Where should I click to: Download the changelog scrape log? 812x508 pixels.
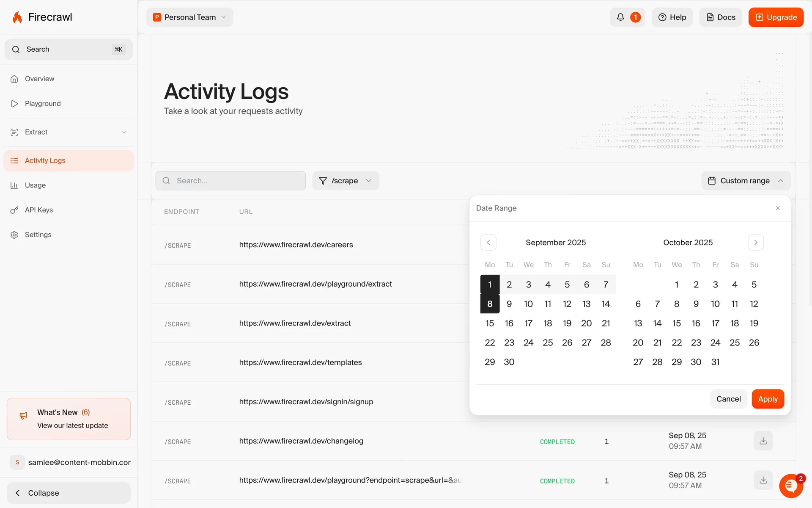[763, 441]
